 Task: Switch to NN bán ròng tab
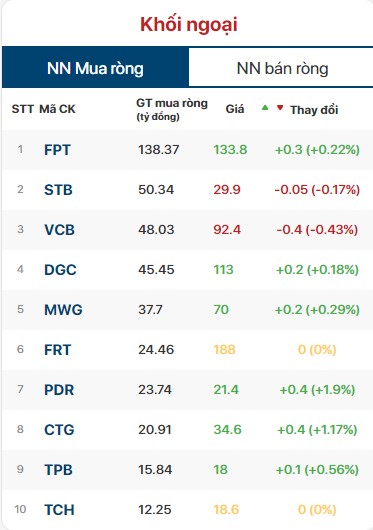pyautogui.click(x=282, y=68)
